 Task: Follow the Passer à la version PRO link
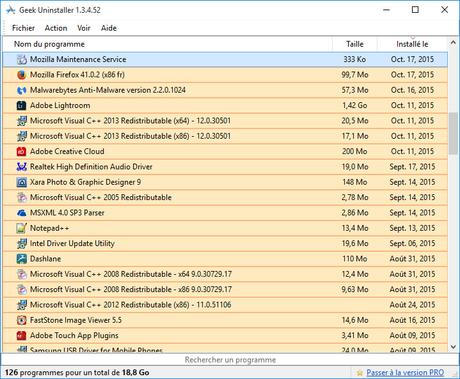tap(405, 373)
